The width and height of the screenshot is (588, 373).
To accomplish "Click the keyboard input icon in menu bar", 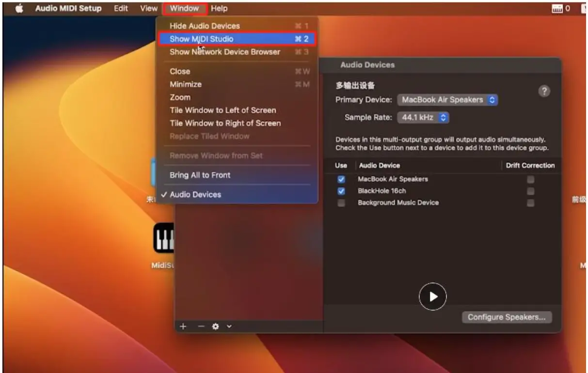I will [556, 8].
